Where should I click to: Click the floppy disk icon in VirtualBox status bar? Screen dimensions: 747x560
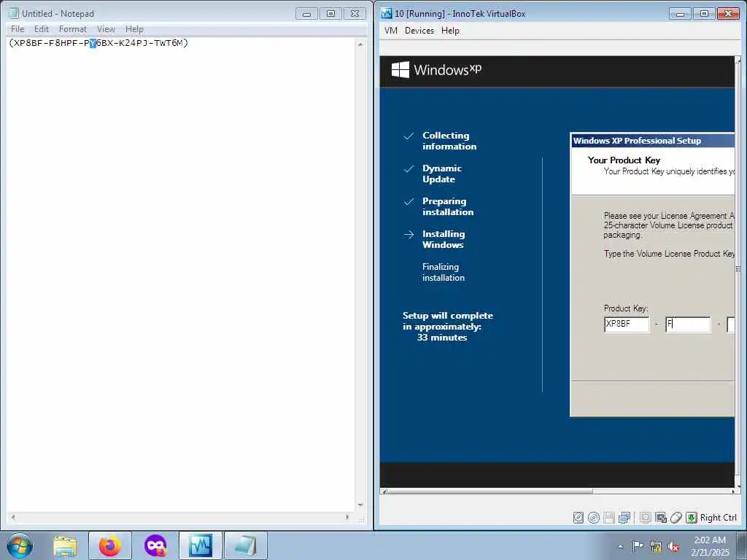609,518
